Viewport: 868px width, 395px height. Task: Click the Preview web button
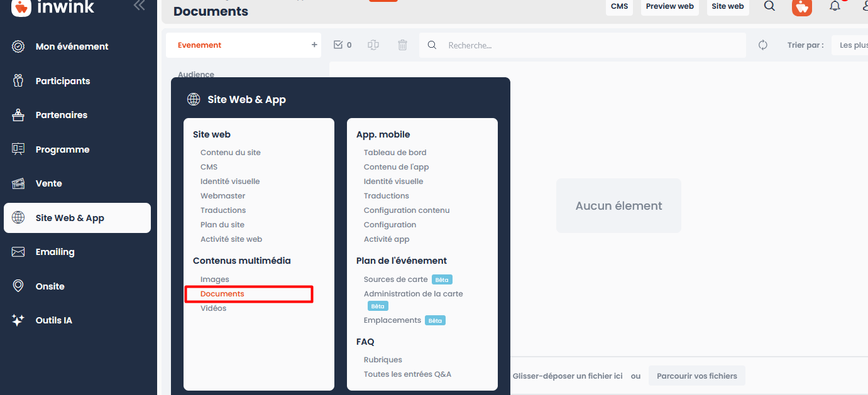[x=669, y=6]
